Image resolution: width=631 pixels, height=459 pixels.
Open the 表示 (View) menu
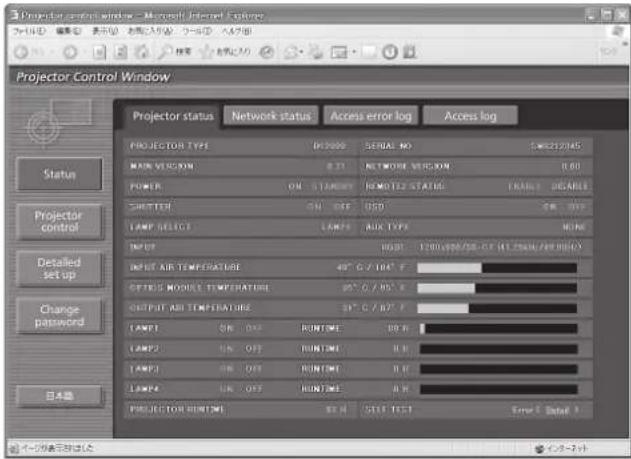pyautogui.click(x=105, y=31)
